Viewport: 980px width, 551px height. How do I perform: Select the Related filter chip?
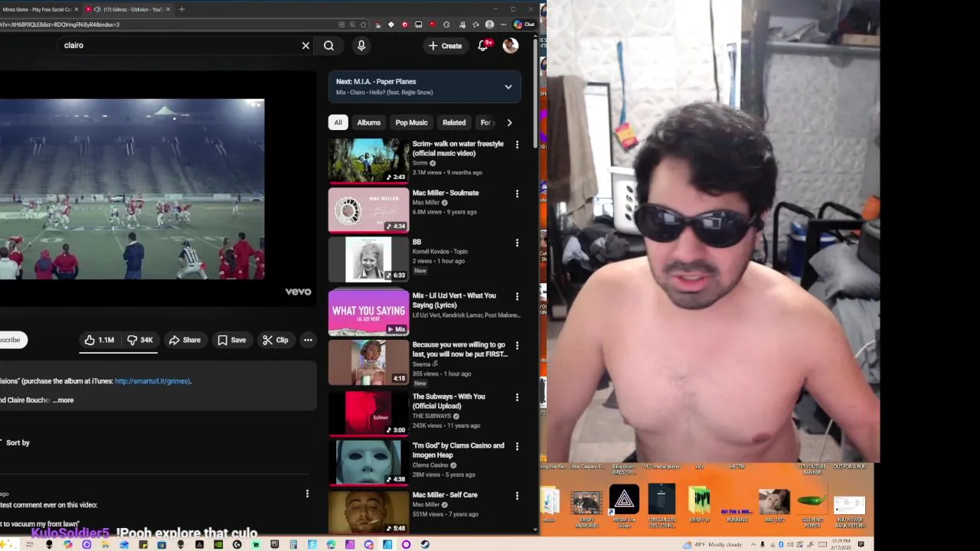[x=454, y=122]
